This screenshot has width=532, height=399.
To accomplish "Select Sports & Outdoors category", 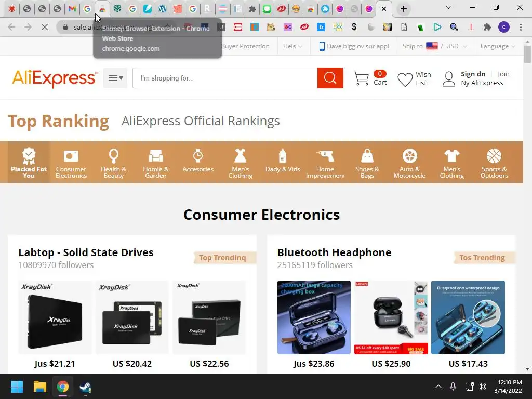I will click(494, 163).
